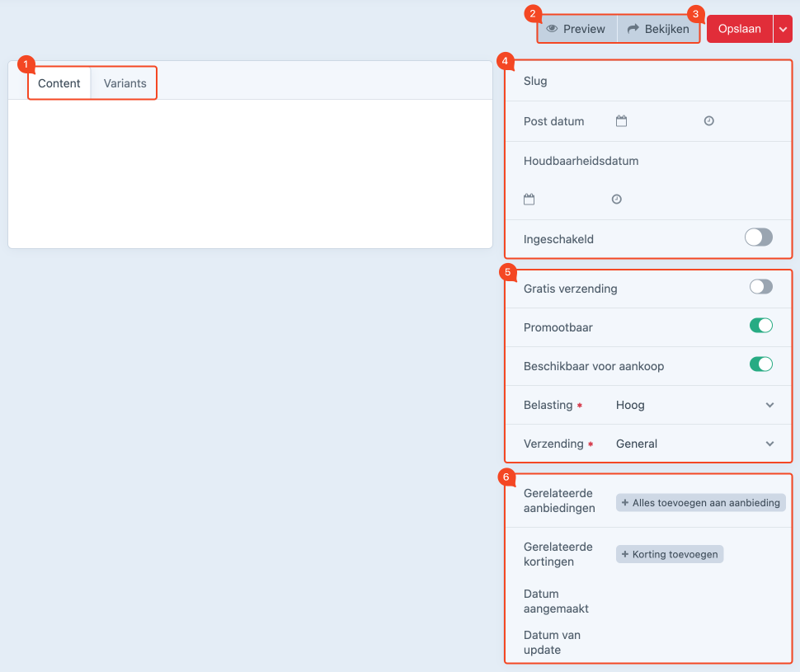Click the Post datum clock icon
The height and width of the screenshot is (672, 800).
(708, 121)
